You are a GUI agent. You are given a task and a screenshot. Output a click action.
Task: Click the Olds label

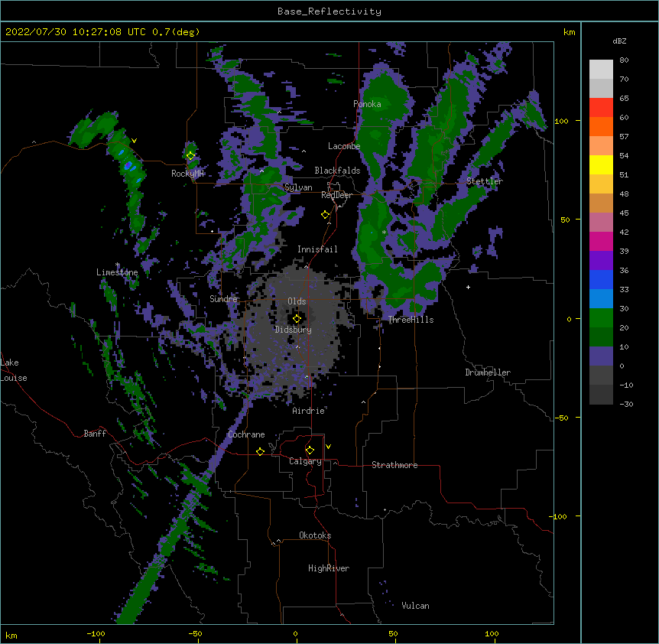coord(297,301)
